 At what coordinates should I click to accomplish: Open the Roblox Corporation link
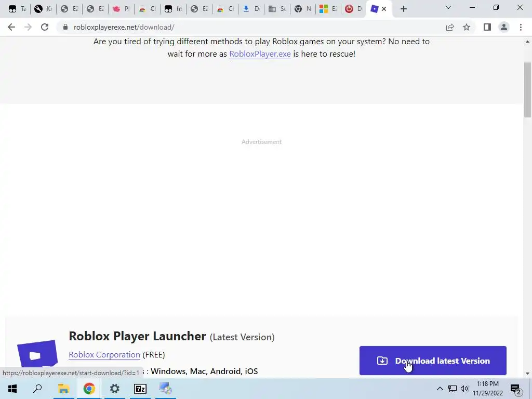pos(104,354)
